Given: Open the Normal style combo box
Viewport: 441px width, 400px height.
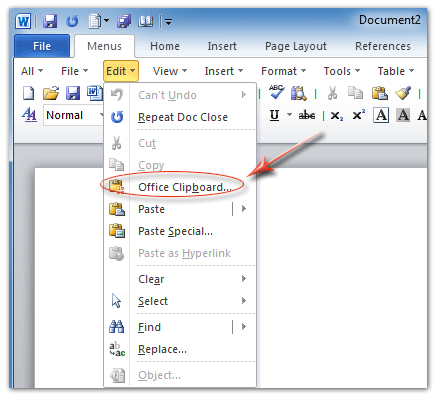Looking at the screenshot, I should coord(73,115).
